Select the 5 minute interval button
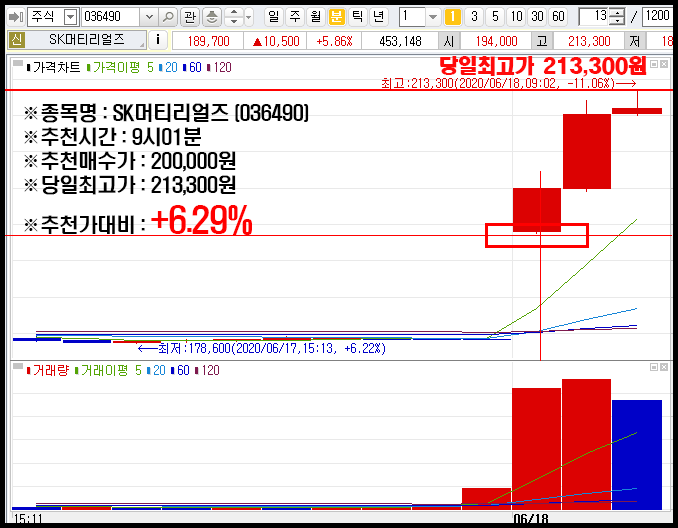The image size is (678, 528). [x=495, y=17]
